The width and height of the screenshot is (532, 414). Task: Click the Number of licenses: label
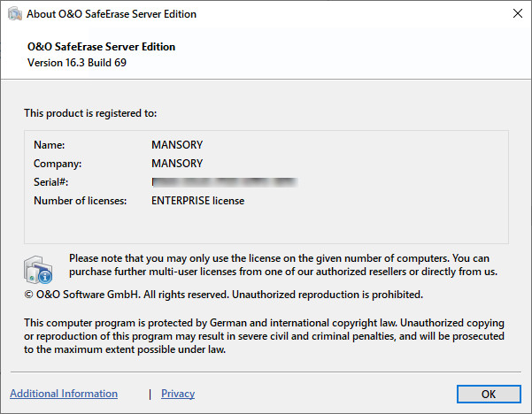point(81,201)
